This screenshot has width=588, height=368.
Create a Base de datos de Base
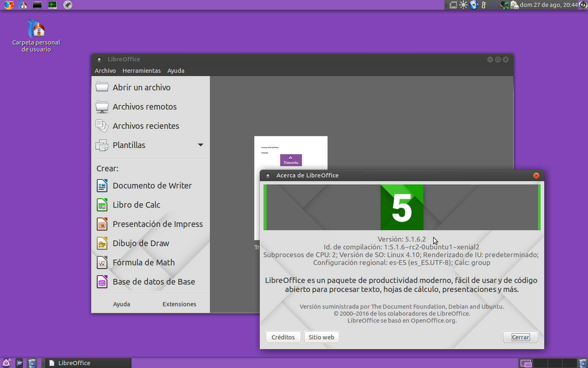[154, 282]
